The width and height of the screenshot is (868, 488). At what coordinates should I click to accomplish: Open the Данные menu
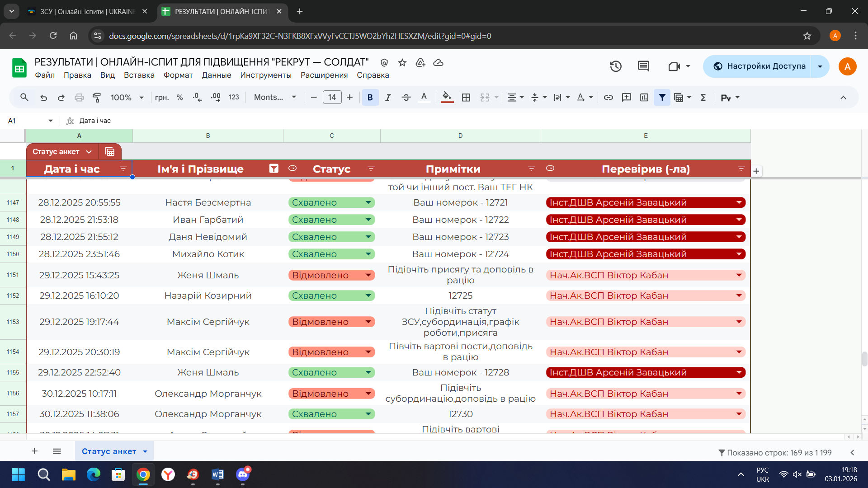tap(216, 75)
